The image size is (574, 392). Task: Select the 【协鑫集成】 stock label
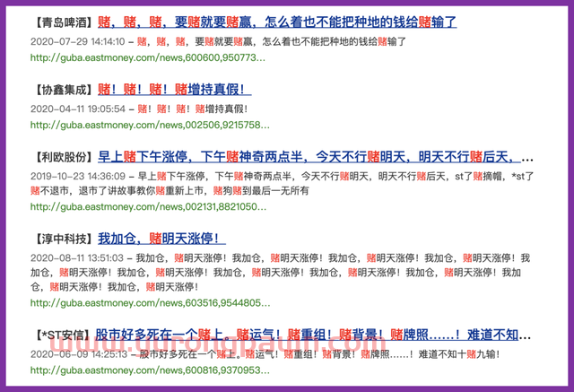pyautogui.click(x=64, y=90)
